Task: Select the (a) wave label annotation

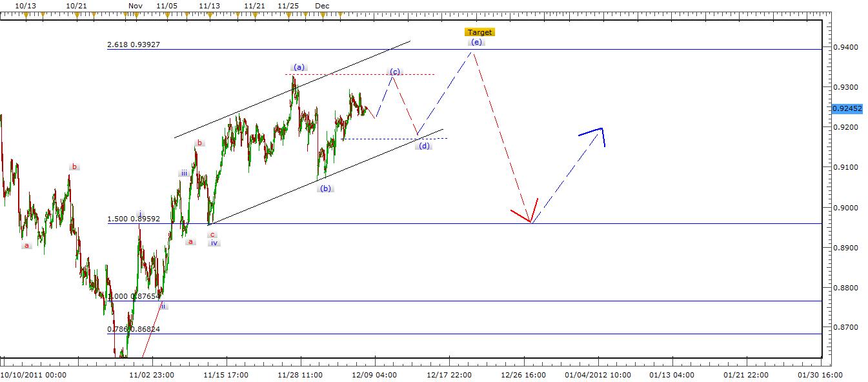Action: pos(298,66)
